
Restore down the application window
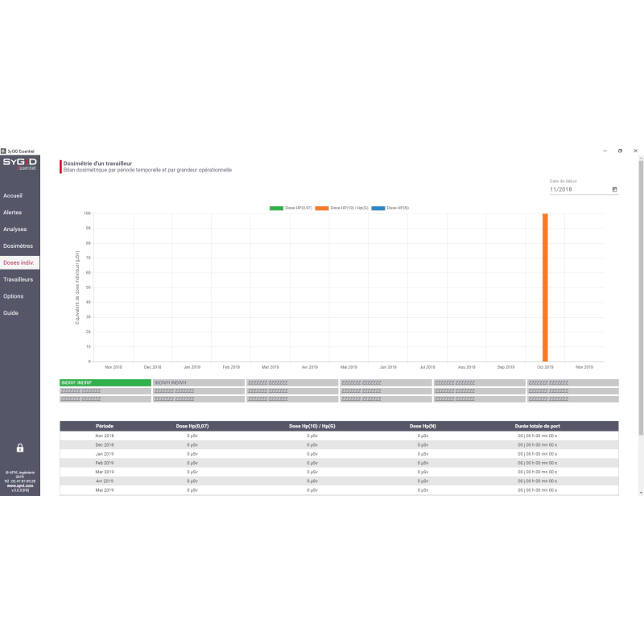[x=620, y=151]
